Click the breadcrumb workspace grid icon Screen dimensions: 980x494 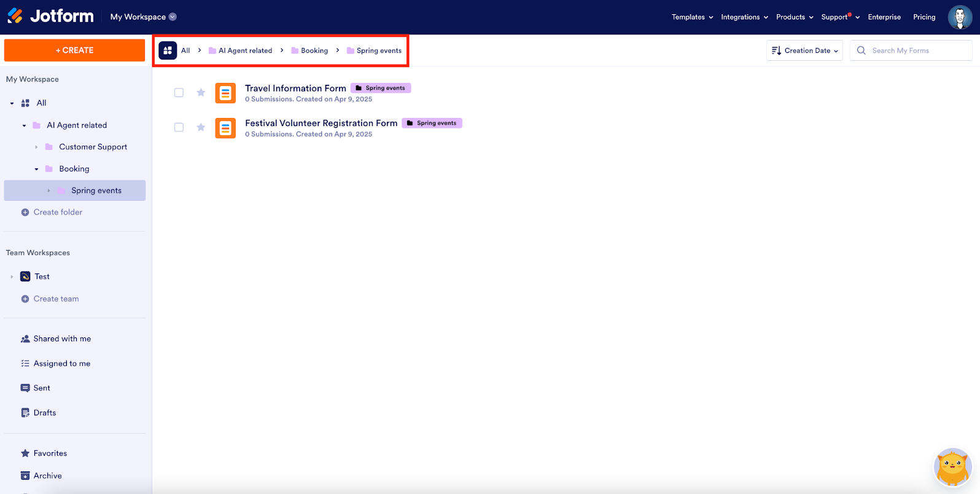[168, 50]
